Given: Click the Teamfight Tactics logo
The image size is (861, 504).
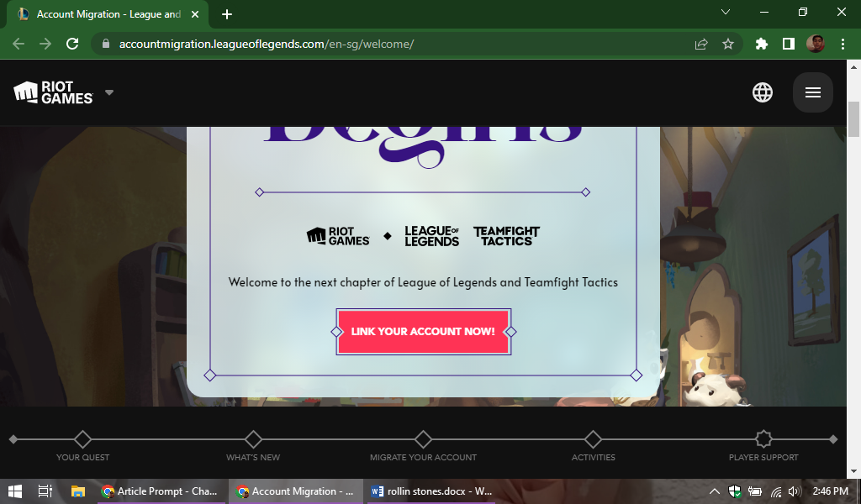Looking at the screenshot, I should point(506,236).
